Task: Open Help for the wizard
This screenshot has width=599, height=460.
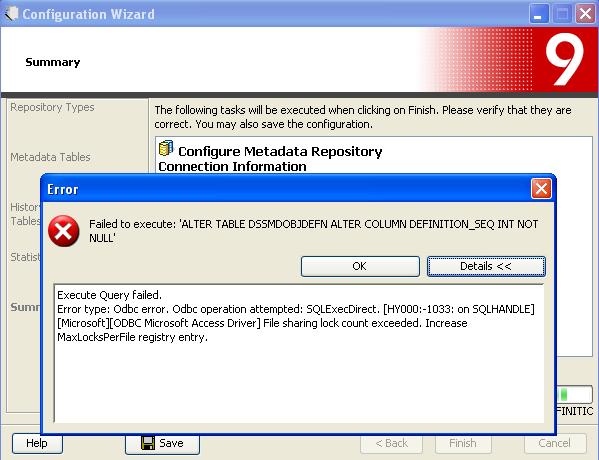Action: (x=37, y=443)
